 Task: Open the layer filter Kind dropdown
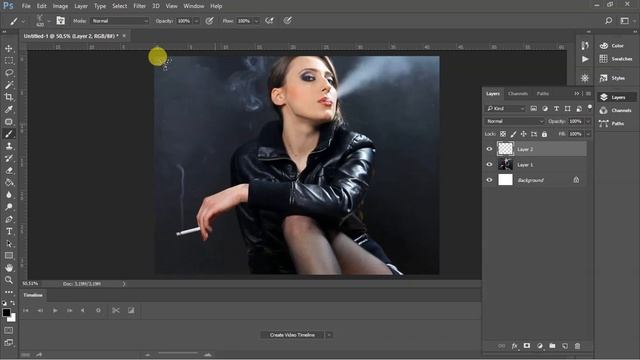click(505, 109)
